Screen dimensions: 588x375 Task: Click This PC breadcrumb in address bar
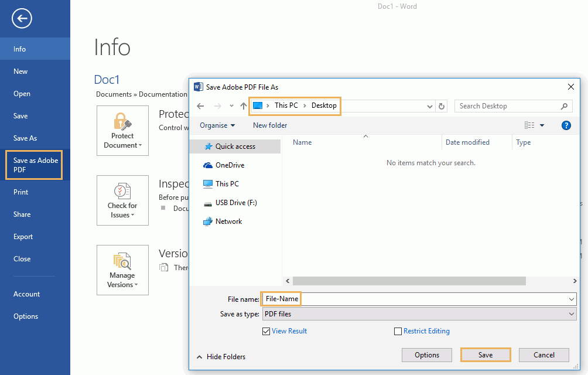(286, 105)
